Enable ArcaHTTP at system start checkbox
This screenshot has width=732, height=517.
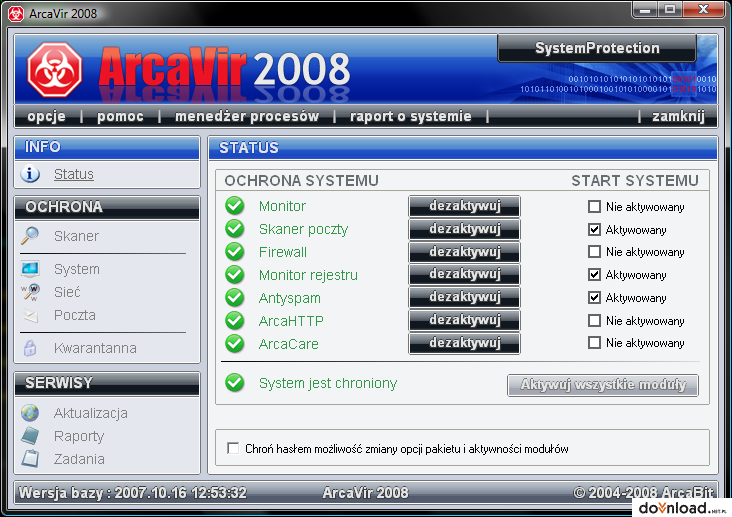coord(594,320)
